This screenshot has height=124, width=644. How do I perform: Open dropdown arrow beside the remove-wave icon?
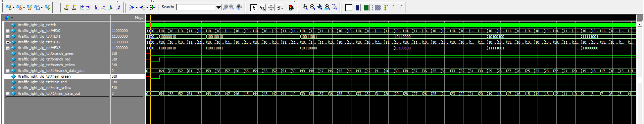(x=24, y=7)
